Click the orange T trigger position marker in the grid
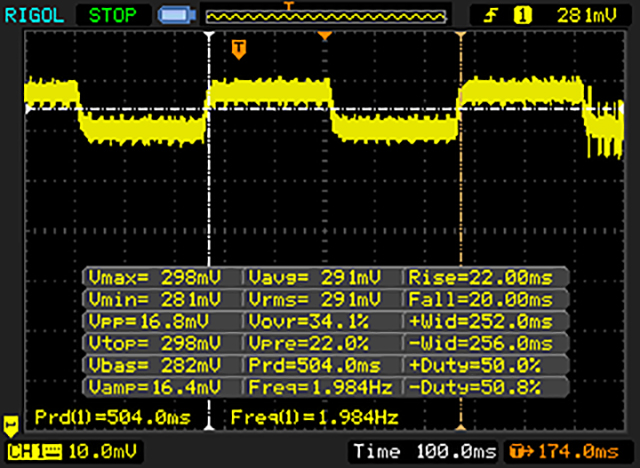Viewport: 640px width, 468px height. coord(239,50)
